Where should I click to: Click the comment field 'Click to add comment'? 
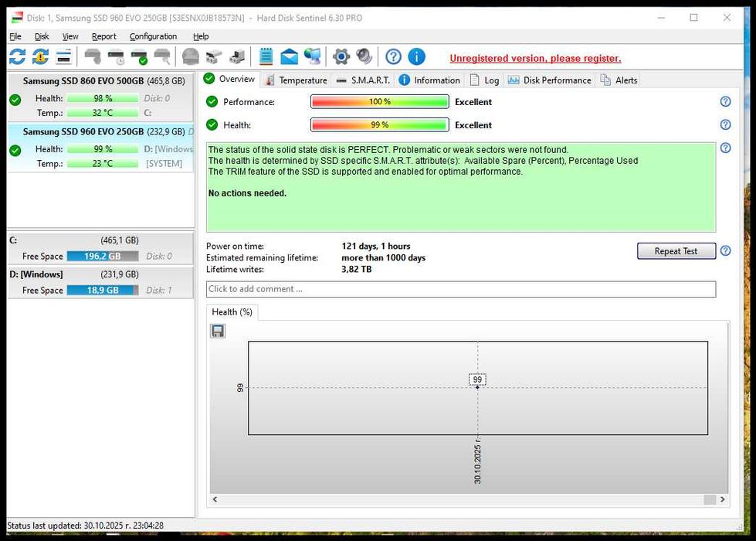(461, 289)
